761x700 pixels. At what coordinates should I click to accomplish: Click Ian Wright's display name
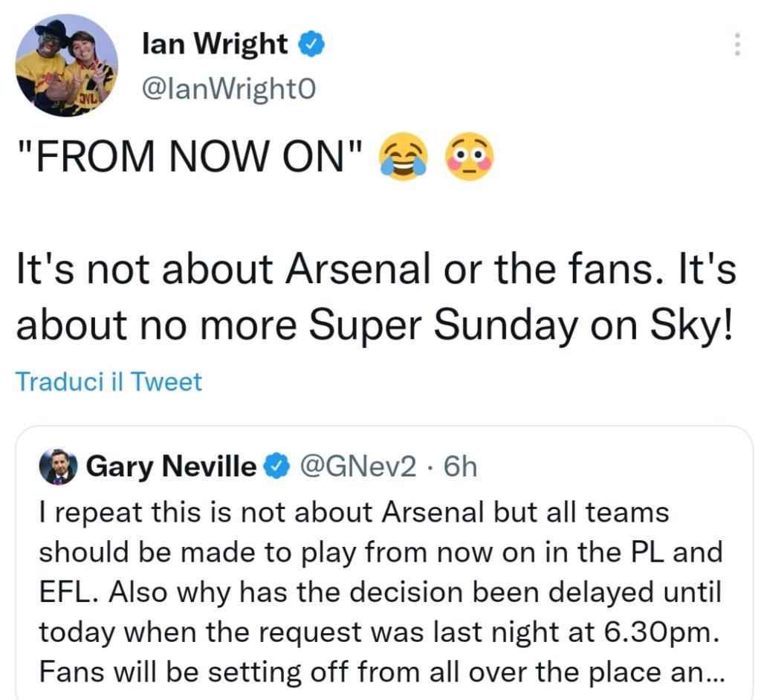(x=214, y=42)
